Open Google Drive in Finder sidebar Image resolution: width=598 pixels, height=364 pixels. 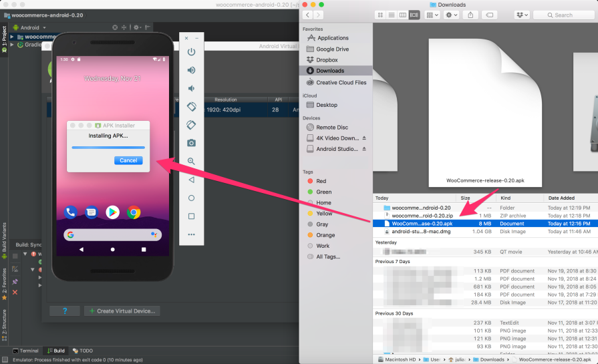click(x=332, y=49)
